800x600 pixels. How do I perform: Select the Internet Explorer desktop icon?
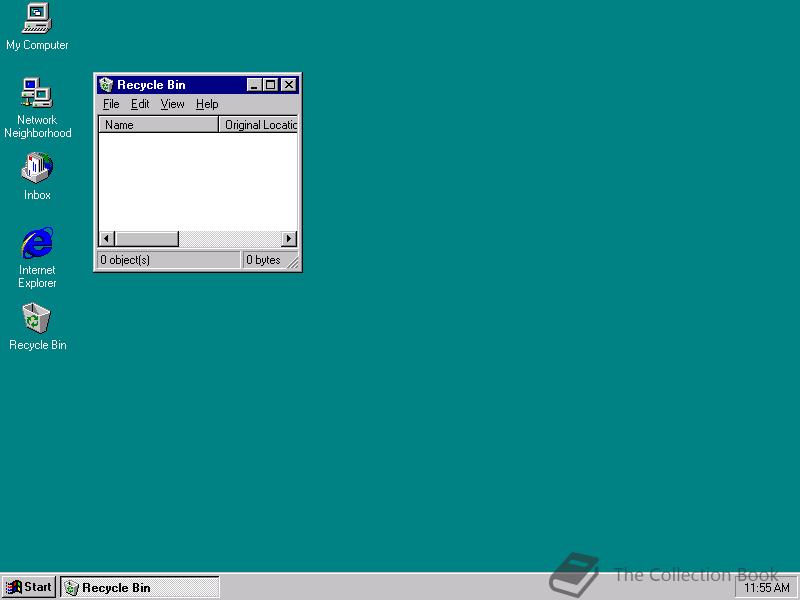(x=37, y=258)
